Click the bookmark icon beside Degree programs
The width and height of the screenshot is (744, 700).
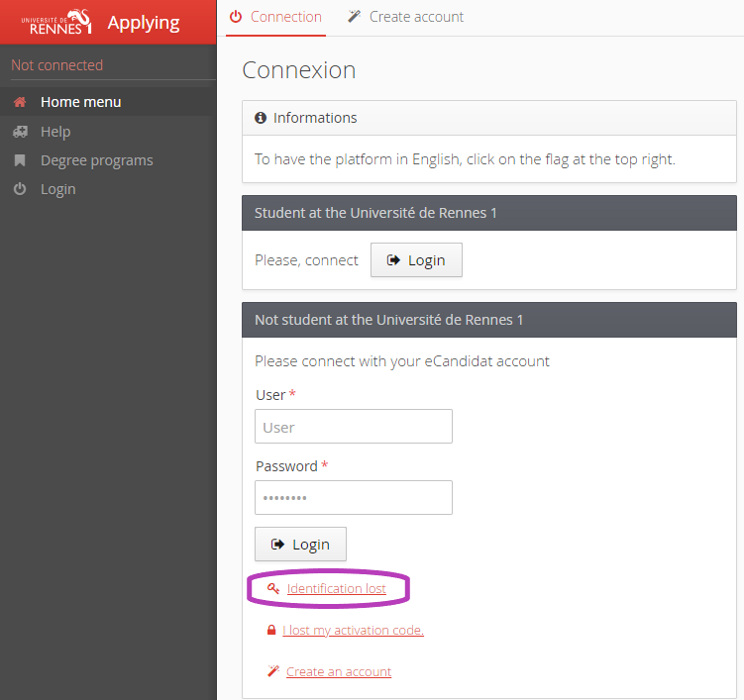[x=20, y=160]
